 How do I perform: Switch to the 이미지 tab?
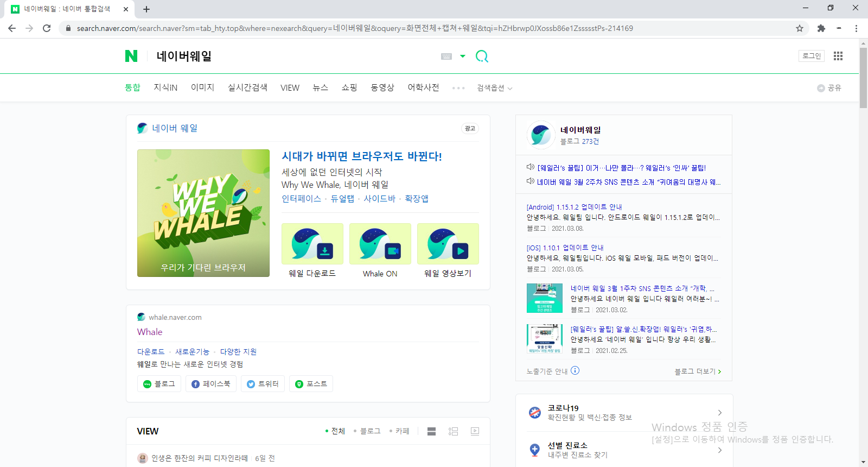202,87
